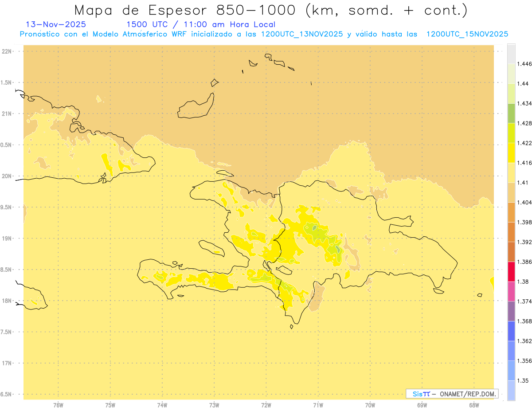Click the '1.446' colorbar value
This screenshot has width=532, height=411.
point(524,64)
